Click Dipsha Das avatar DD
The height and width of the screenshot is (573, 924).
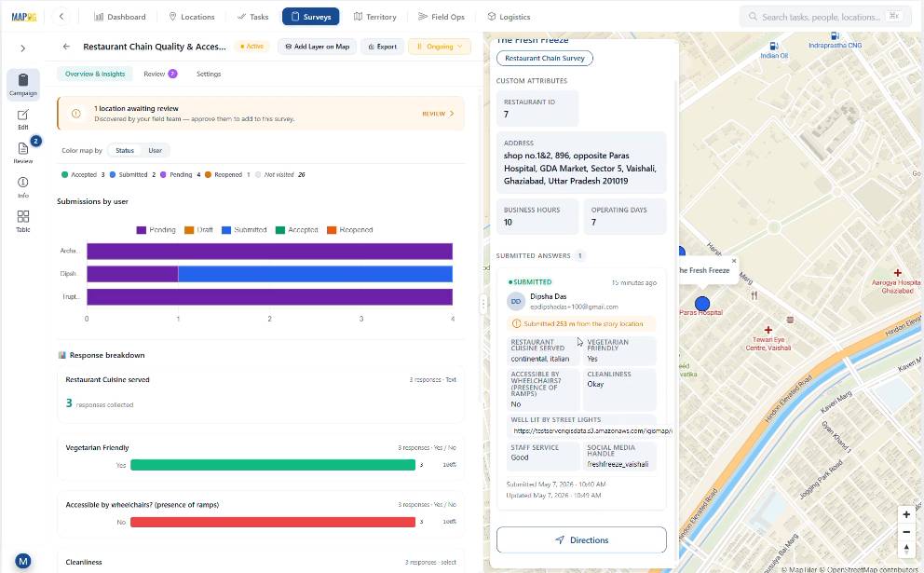516,301
